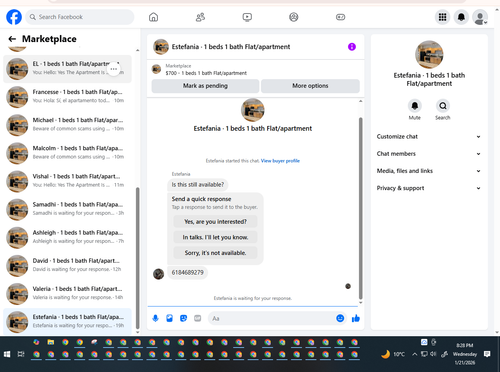
Task: Open the Windows Start button
Action: click(7, 354)
